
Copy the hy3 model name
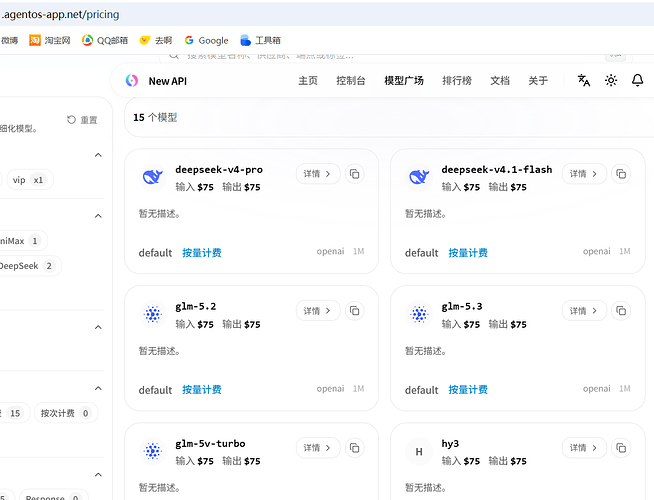[621, 448]
